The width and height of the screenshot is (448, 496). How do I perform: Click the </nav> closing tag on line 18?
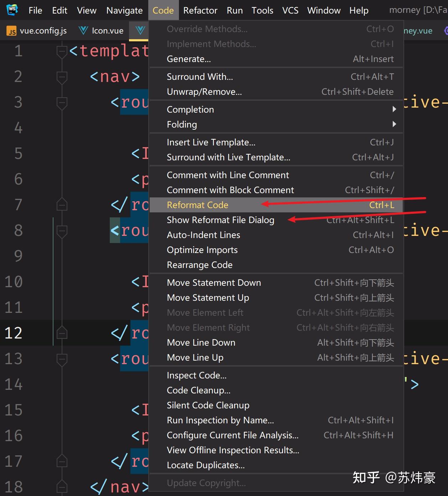pyautogui.click(x=119, y=487)
